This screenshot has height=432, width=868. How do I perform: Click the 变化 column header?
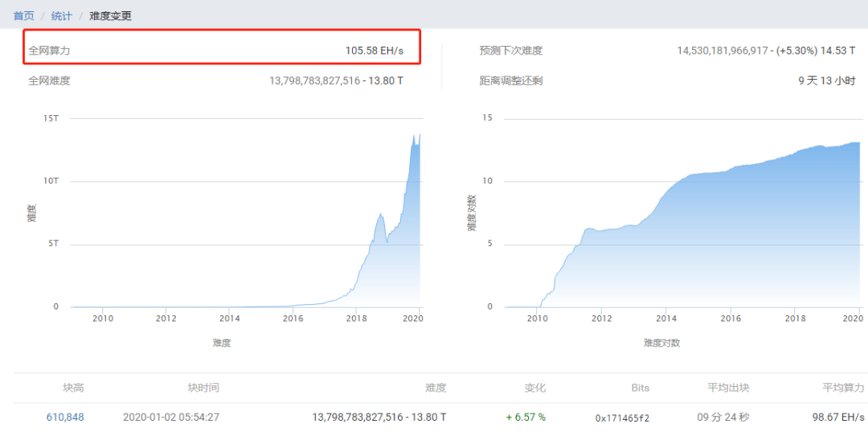tap(534, 388)
